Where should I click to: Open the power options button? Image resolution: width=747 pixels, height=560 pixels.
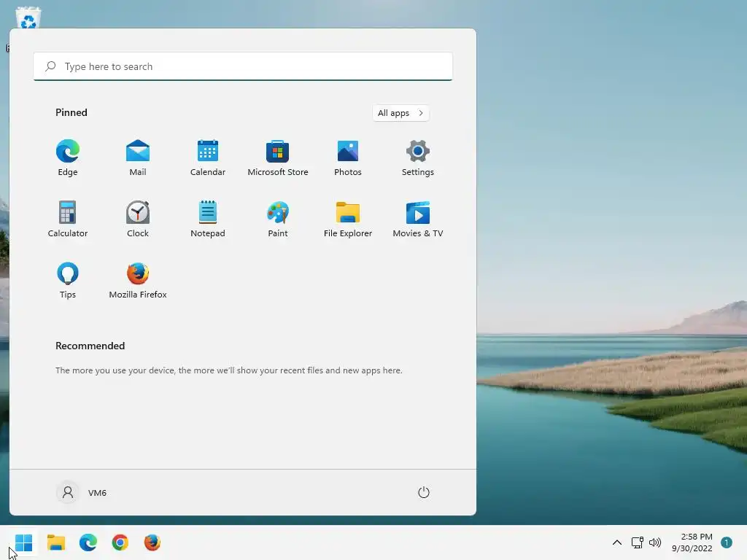click(x=424, y=492)
